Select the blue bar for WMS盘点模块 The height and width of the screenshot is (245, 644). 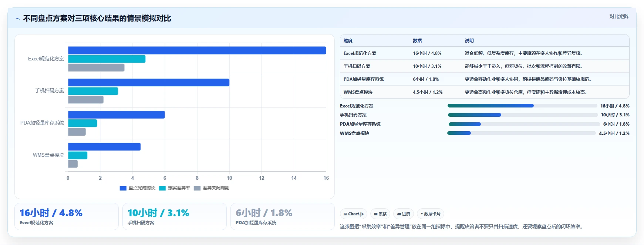pos(104,147)
